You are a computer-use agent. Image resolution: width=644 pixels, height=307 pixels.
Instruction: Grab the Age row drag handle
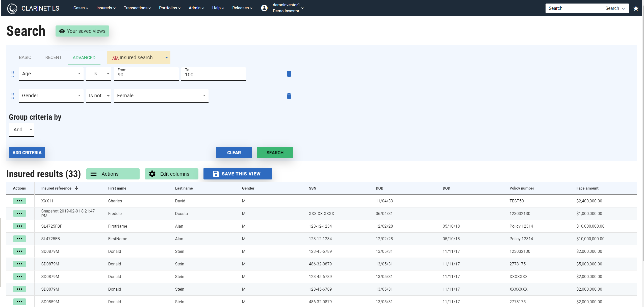13,74
